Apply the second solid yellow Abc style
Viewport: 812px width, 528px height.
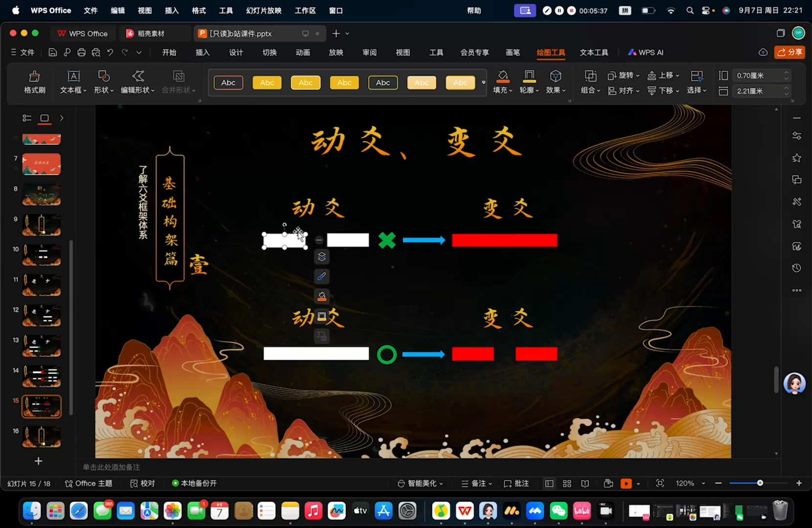coord(267,83)
